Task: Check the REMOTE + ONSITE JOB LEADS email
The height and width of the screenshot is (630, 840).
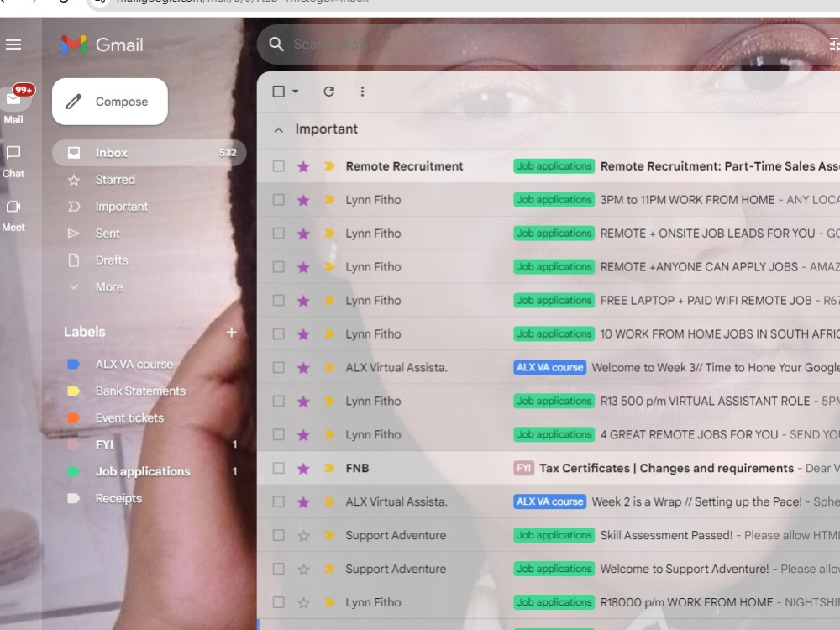Action: click(279, 233)
